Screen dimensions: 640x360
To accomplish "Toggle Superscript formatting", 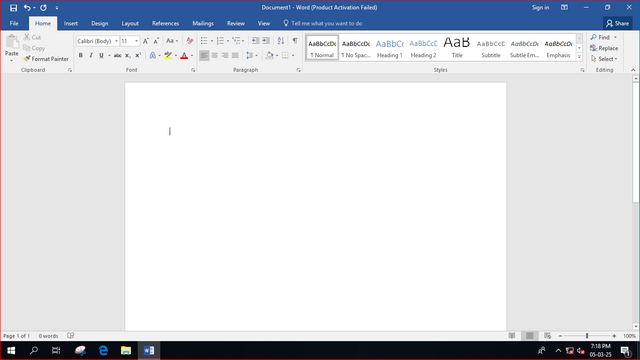I will pyautogui.click(x=138, y=56).
